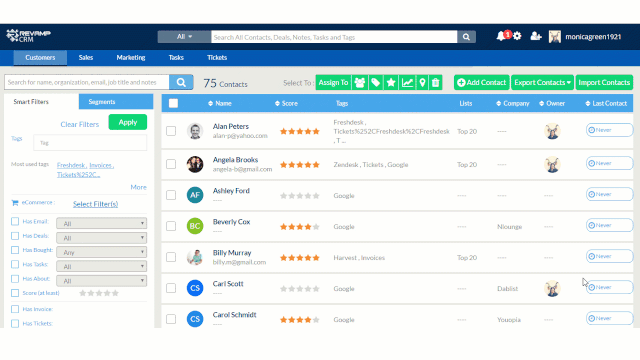Click the Clear Filters link
This screenshot has height=360, width=640.
point(80,124)
